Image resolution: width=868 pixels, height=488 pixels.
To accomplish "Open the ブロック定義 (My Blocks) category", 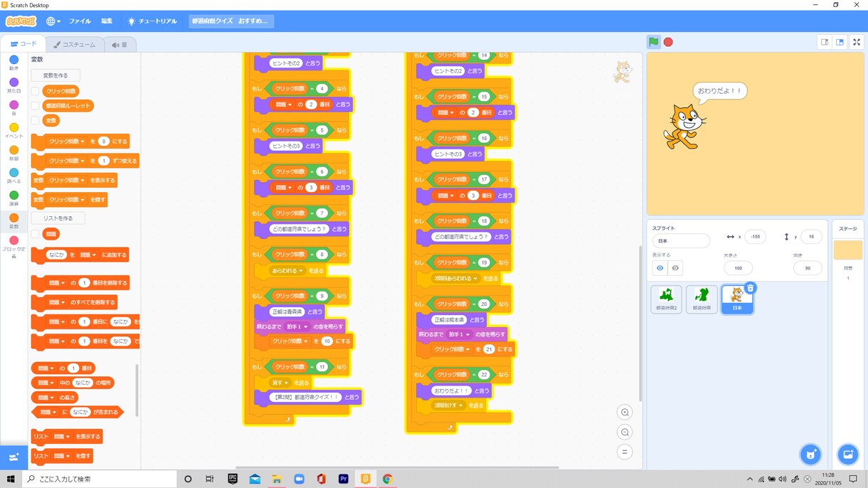I will click(x=14, y=245).
